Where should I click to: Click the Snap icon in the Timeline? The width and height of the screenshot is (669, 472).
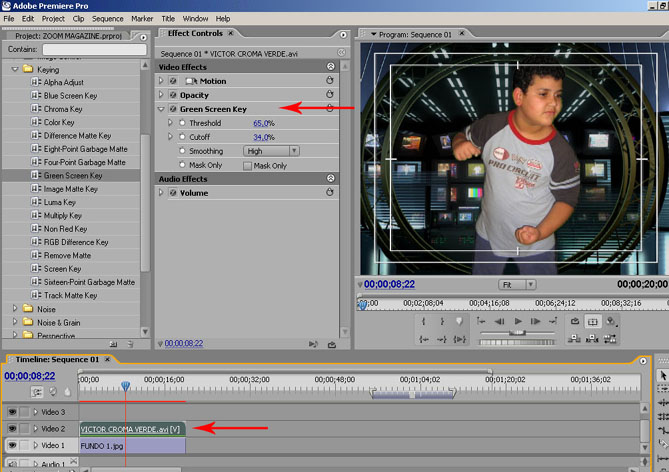point(37,392)
